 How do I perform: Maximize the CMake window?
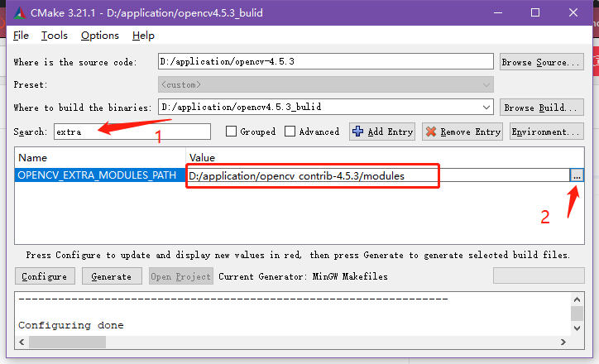[x=535, y=12]
